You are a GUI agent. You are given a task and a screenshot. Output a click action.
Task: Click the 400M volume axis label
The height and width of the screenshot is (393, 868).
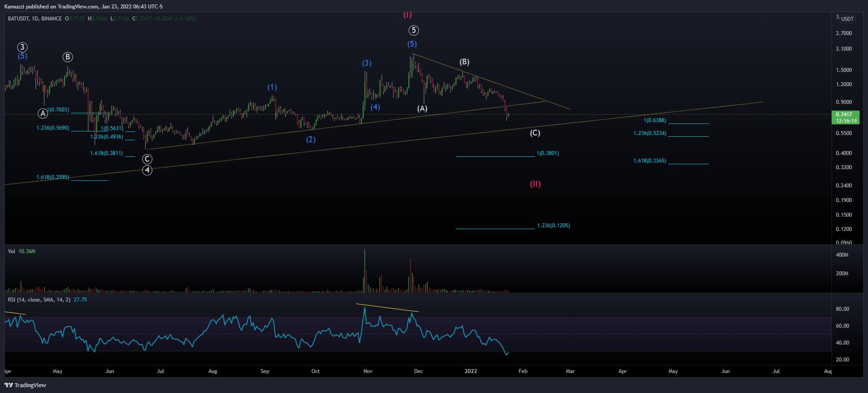click(842, 255)
